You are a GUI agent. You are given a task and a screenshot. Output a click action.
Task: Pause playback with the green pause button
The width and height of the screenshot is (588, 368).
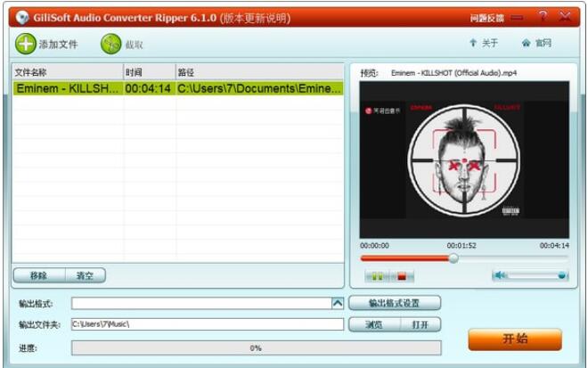tap(377, 277)
